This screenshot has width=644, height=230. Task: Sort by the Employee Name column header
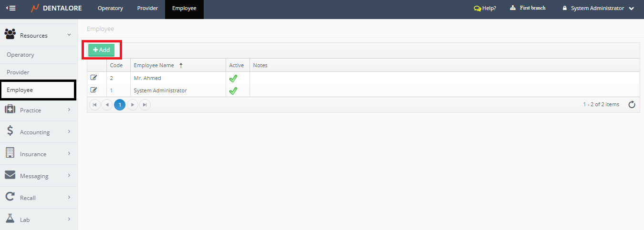[x=154, y=65]
